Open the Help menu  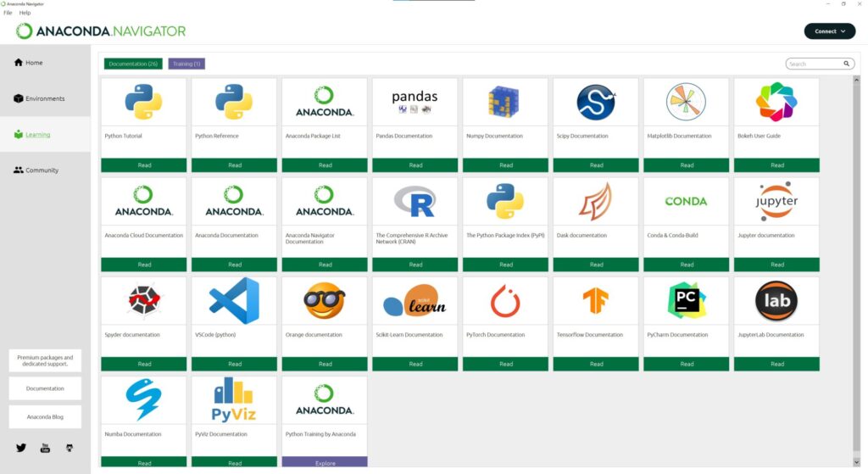tap(25, 13)
